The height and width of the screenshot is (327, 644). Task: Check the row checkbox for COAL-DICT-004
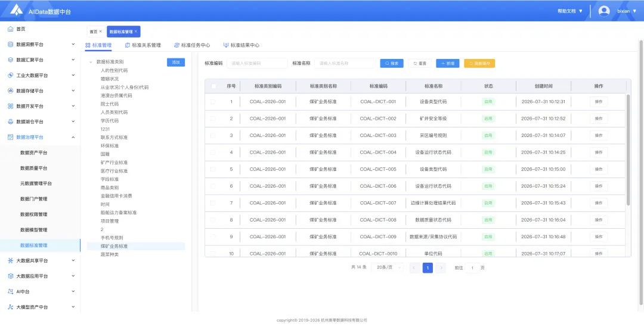[213, 152]
